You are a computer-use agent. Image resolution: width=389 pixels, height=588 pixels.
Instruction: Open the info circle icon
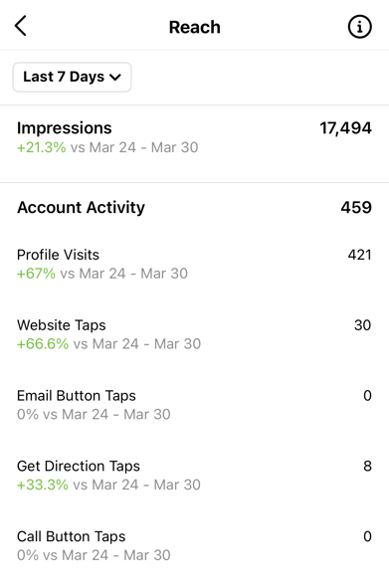pos(359,27)
